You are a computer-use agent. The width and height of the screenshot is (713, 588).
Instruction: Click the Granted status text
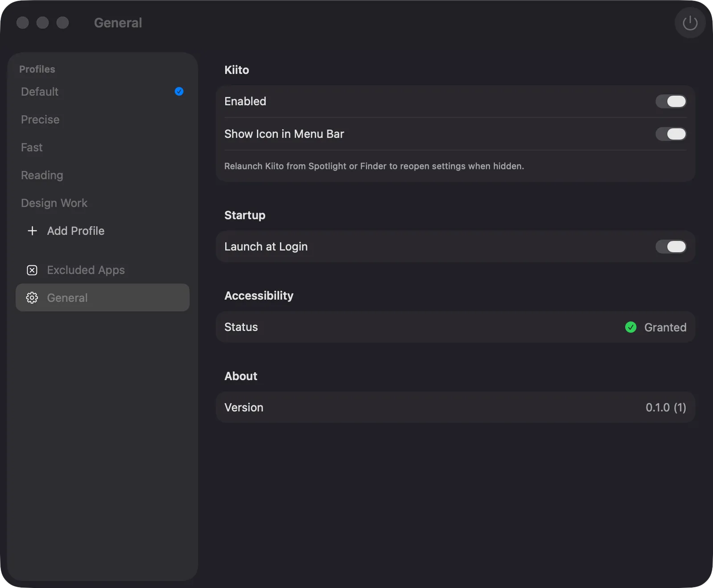point(665,327)
